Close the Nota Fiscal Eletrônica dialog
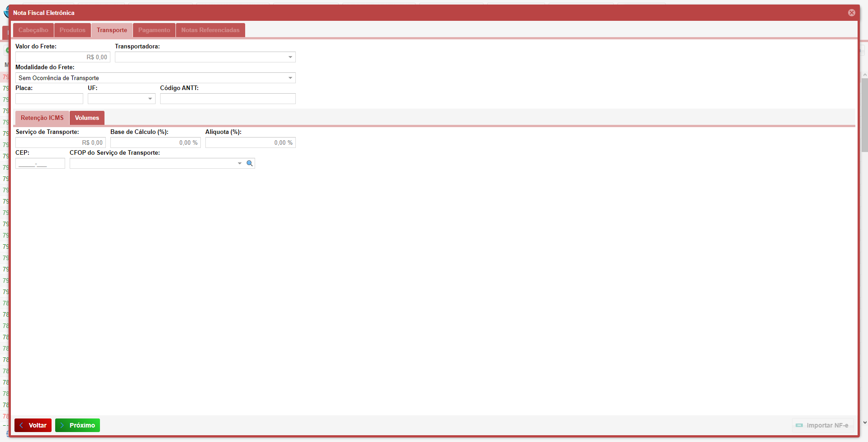Screen dimensions: 868x442 [851, 13]
